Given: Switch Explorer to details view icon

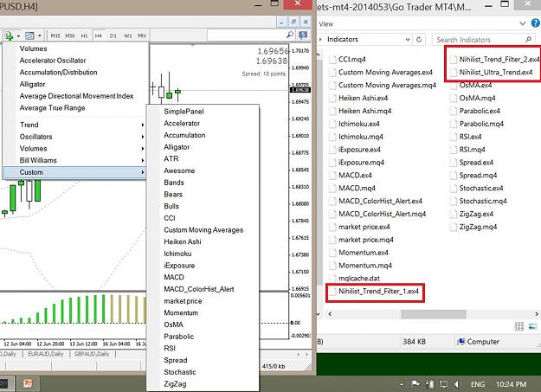Looking at the screenshot, I should 519,326.
